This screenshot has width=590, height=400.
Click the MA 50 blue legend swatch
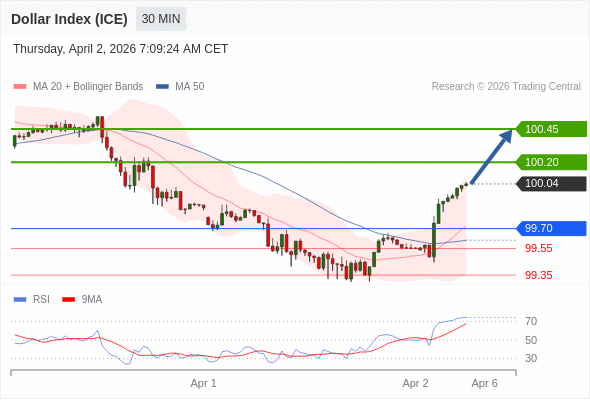[162, 87]
